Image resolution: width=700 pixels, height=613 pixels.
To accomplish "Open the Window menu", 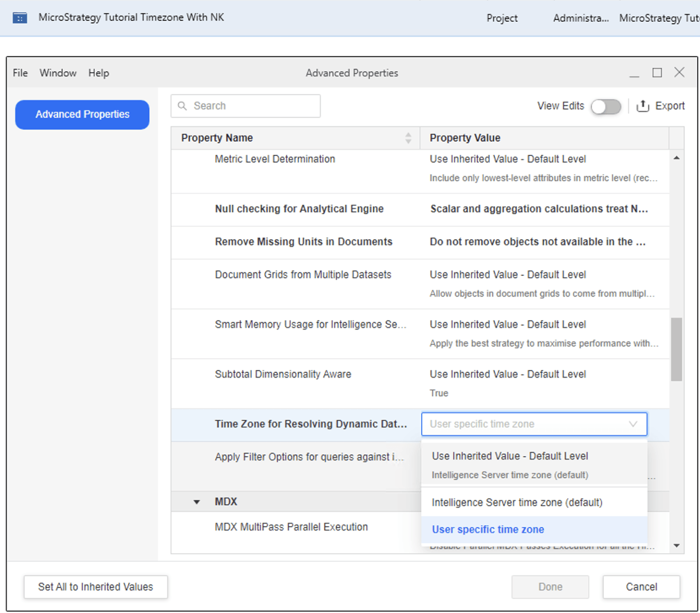I will point(58,73).
